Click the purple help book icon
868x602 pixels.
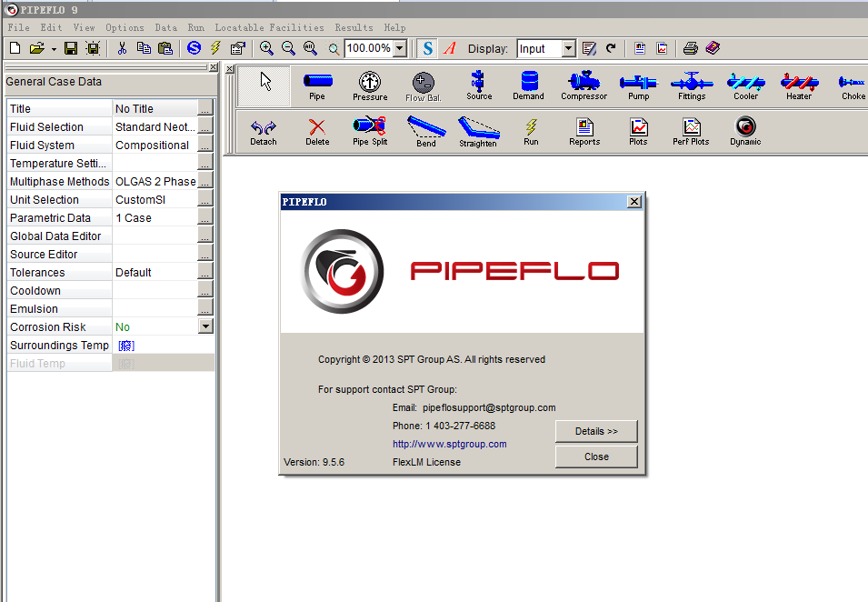click(713, 49)
